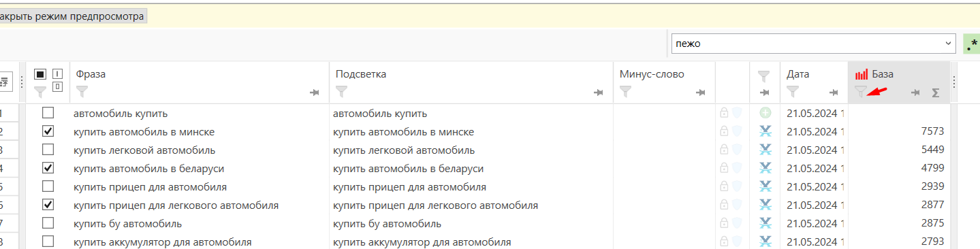Uncheck the box for купить автомобиль в минске
Viewport: 980px width, 249px height.
pos(48,131)
